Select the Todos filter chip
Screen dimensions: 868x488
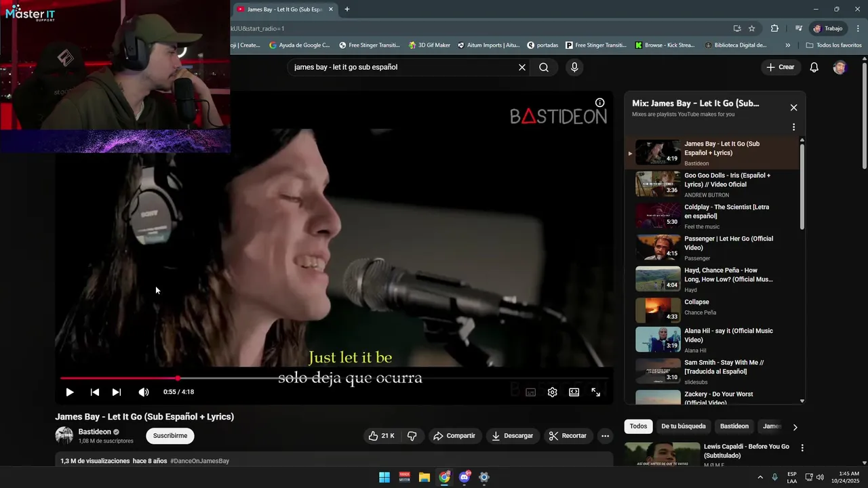tap(638, 426)
